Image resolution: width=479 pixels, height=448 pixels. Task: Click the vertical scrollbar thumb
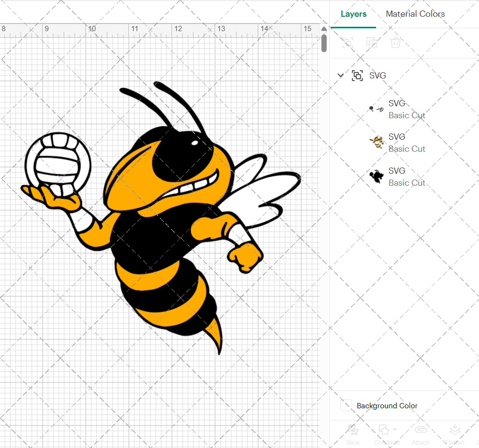(324, 43)
